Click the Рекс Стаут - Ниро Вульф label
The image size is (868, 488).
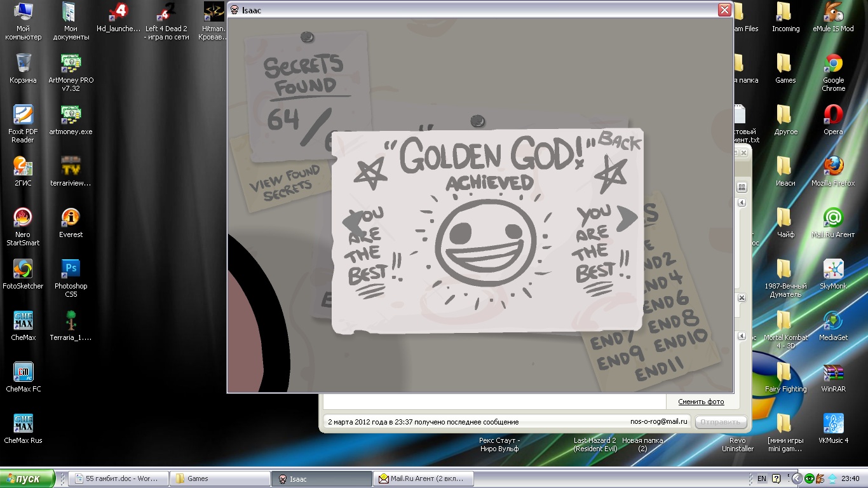tap(499, 444)
